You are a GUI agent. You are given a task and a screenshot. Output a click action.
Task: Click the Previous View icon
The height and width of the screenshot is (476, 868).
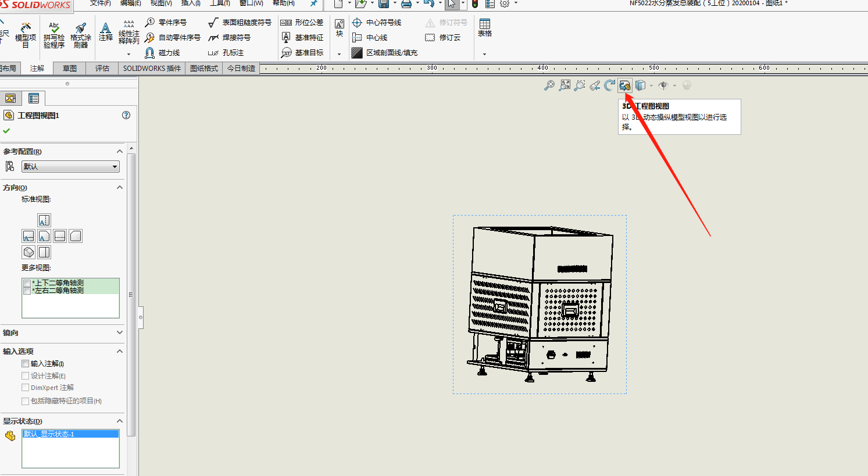pyautogui.click(x=595, y=85)
